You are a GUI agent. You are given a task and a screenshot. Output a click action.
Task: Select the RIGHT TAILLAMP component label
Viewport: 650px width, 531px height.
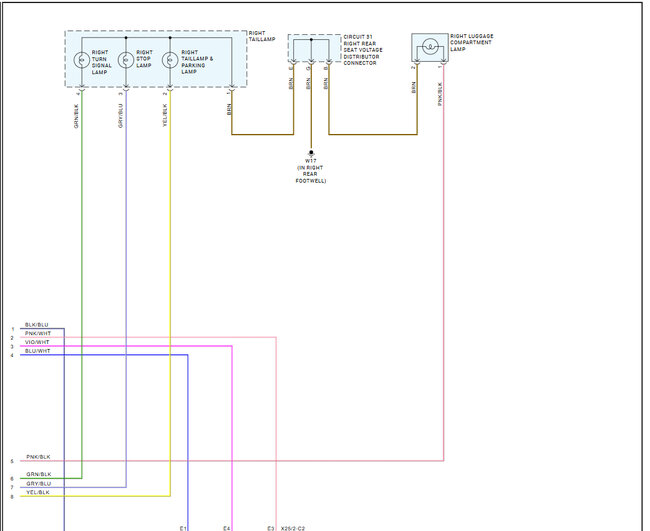[x=262, y=36]
